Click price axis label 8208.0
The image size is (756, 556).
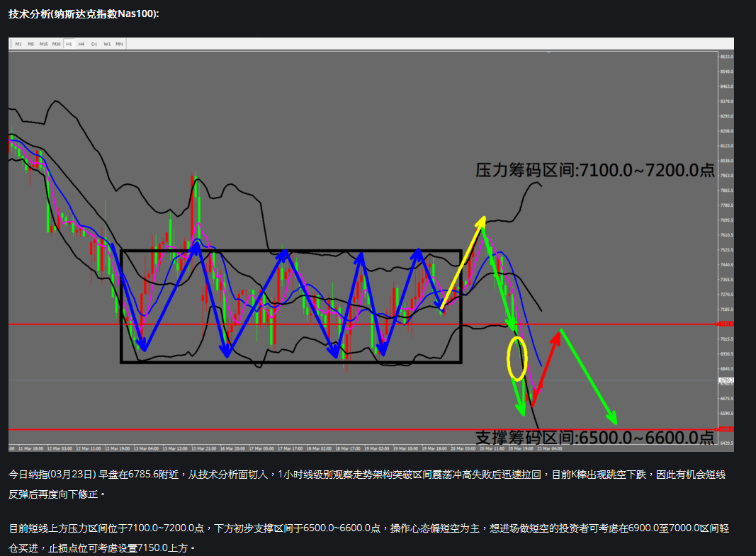point(726,131)
